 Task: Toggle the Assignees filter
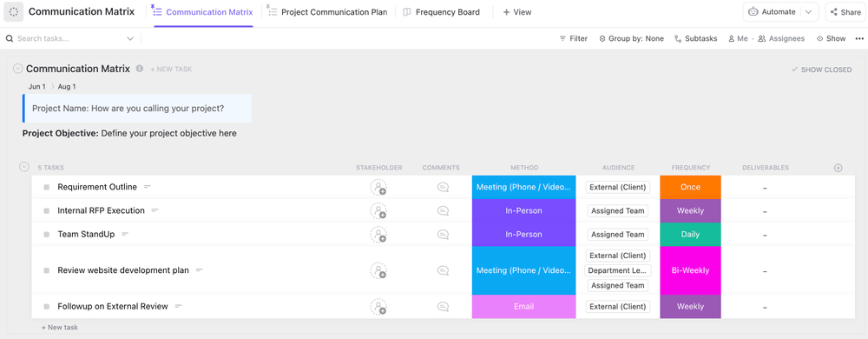781,39
